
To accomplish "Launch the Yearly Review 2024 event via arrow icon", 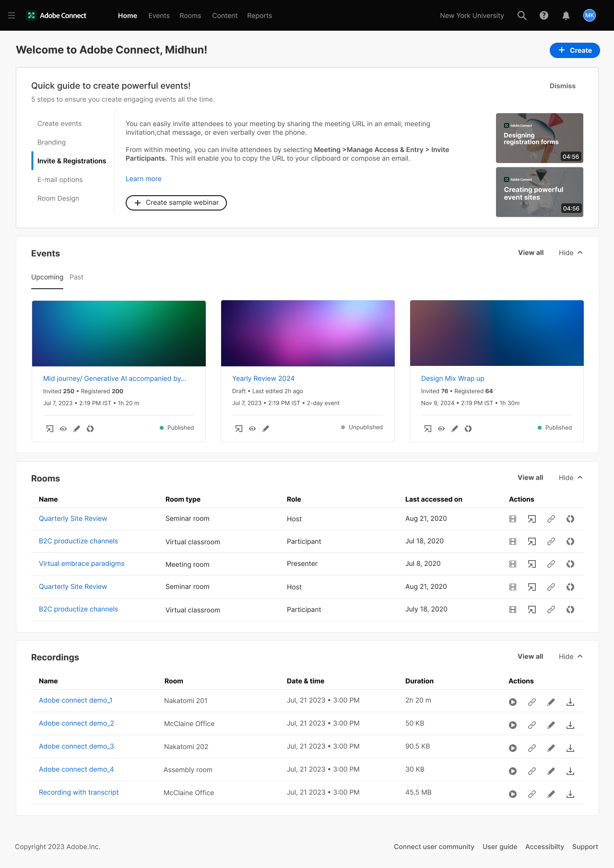I will [239, 429].
